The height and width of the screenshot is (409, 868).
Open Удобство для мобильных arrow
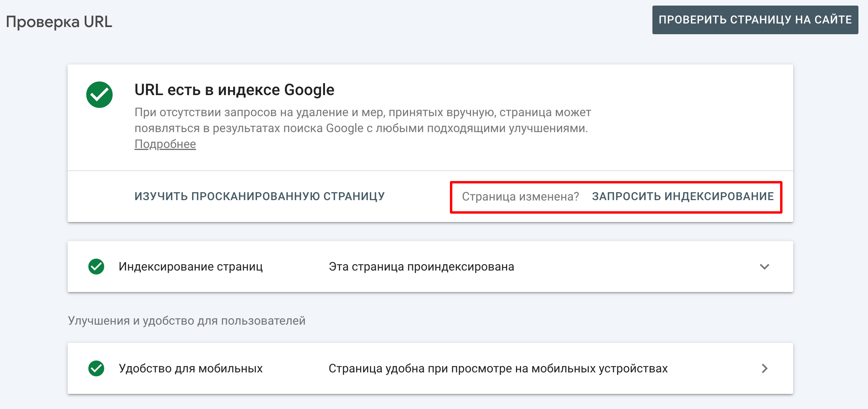coord(765,368)
